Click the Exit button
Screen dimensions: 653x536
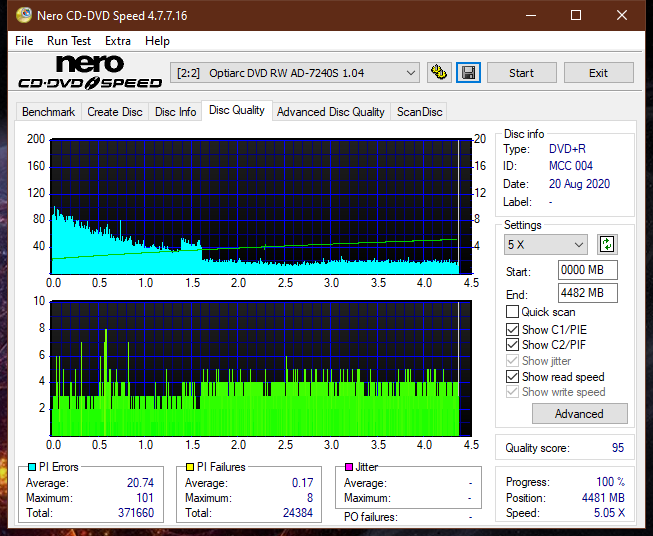598,73
